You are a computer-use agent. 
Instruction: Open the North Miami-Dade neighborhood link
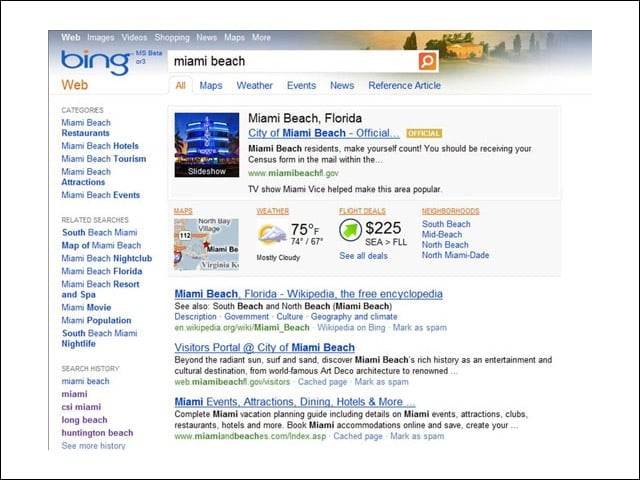pyautogui.click(x=456, y=255)
